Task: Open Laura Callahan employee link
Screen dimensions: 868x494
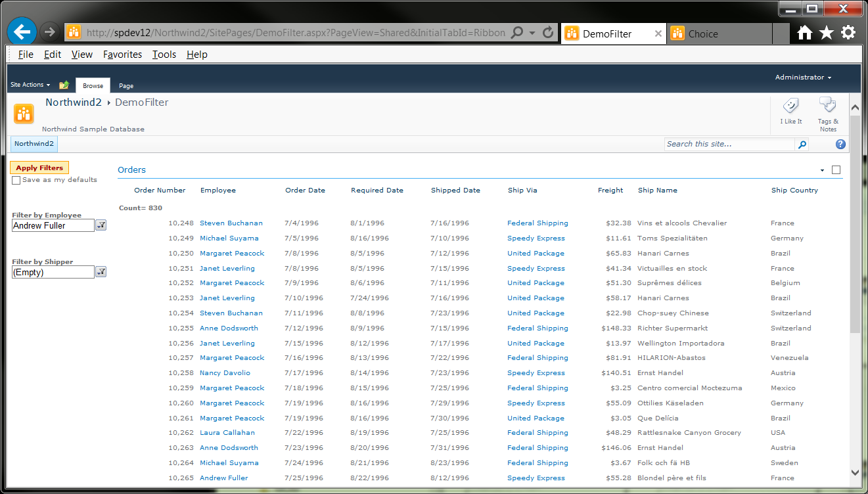Action: tap(227, 433)
